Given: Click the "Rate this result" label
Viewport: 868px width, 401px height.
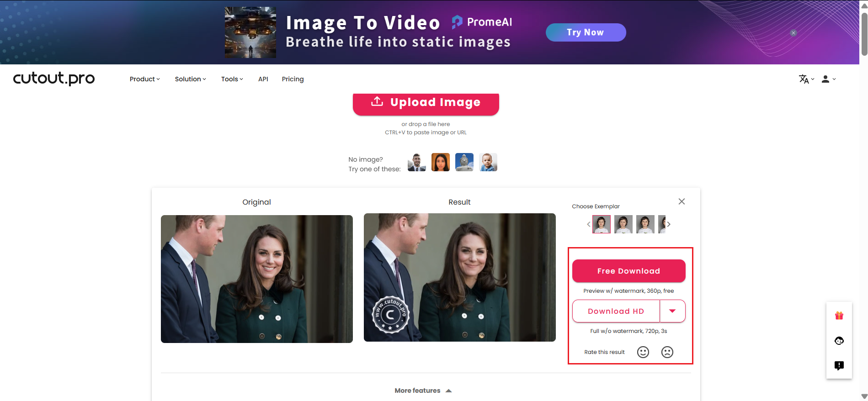Looking at the screenshot, I should 604,352.
